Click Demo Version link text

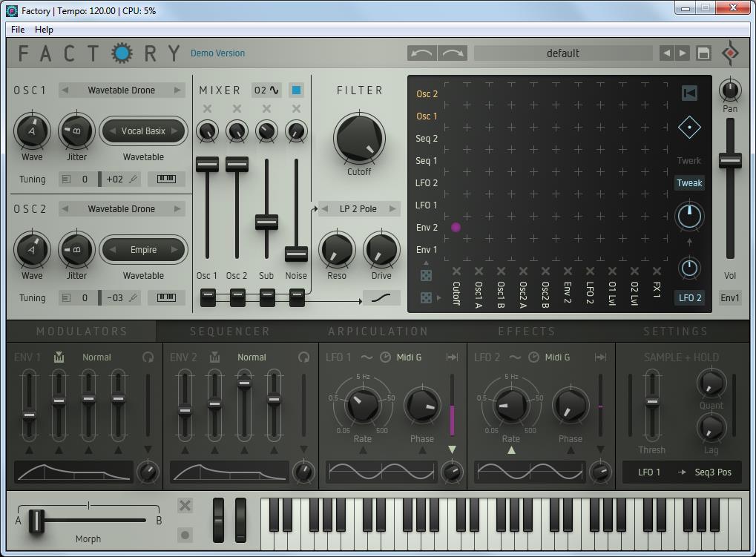click(x=217, y=53)
